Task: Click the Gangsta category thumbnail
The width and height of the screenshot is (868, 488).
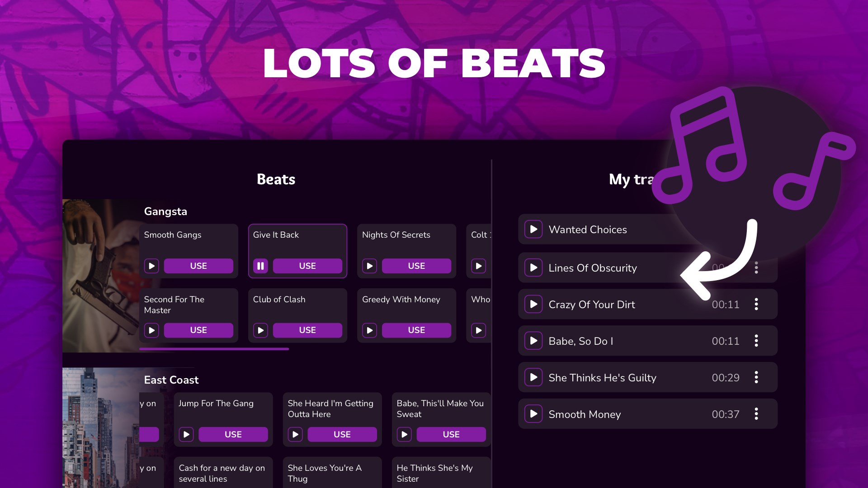Action: pos(100,275)
